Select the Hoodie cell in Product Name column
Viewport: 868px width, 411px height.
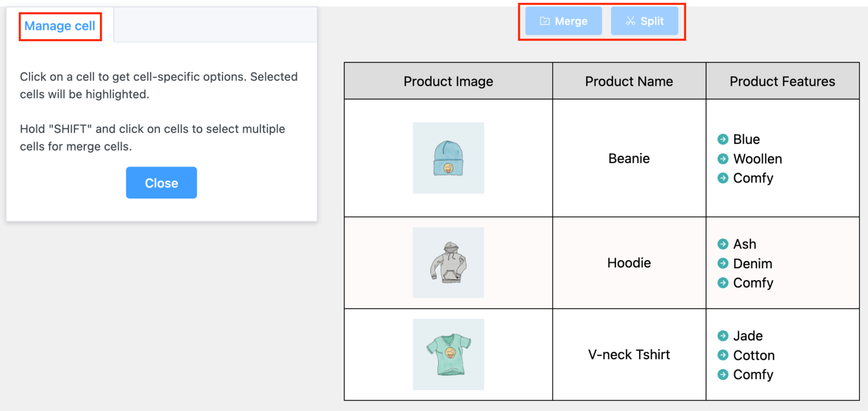[x=628, y=263]
